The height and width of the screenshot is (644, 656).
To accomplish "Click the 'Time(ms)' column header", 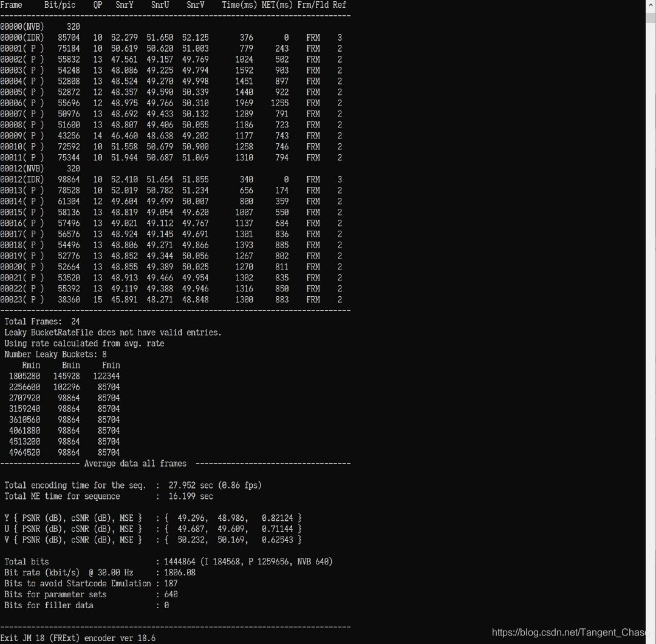I will 239,5.
